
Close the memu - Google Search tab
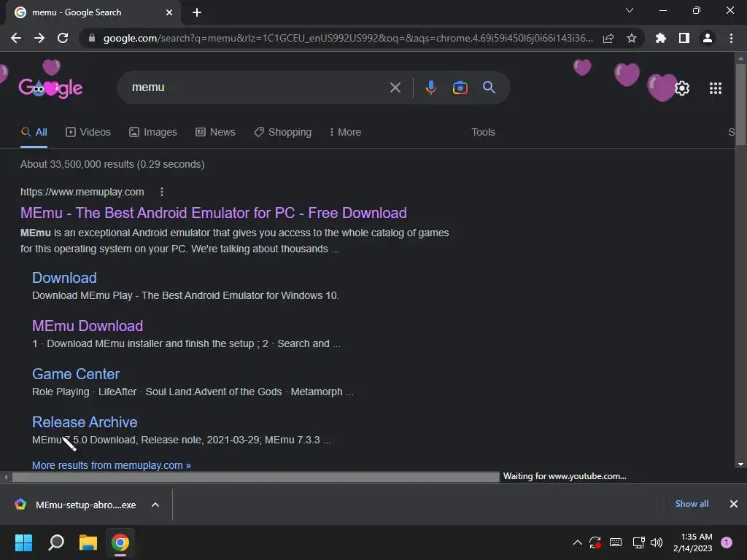click(x=169, y=12)
